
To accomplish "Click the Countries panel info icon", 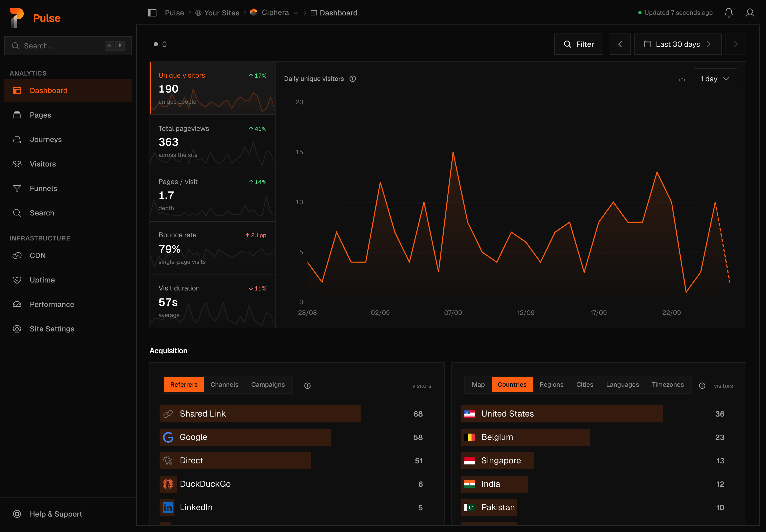I will pyautogui.click(x=702, y=386).
